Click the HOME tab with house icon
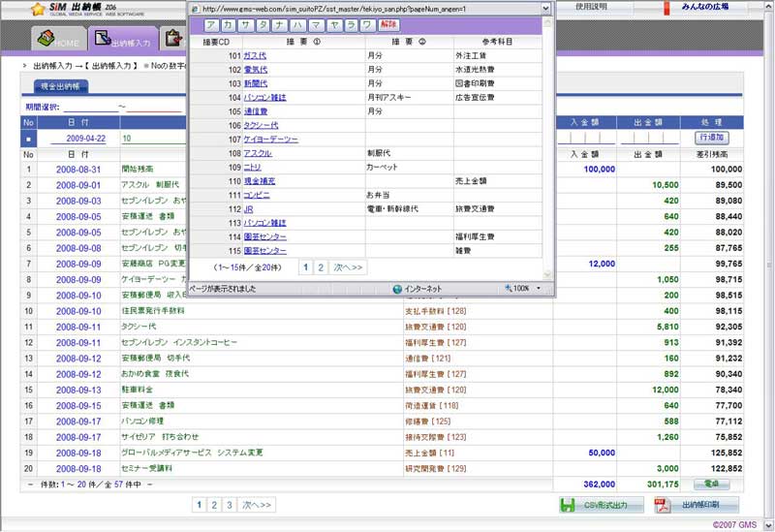 pyautogui.click(x=57, y=42)
